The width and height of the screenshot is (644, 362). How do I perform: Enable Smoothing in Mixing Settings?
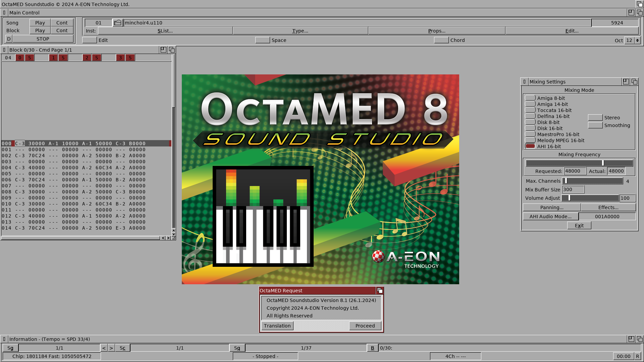(x=595, y=125)
